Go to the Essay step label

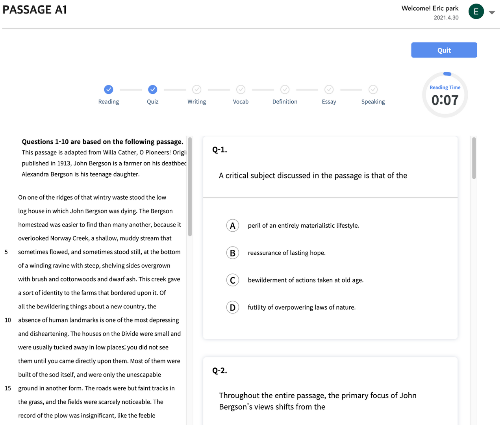pos(329,102)
